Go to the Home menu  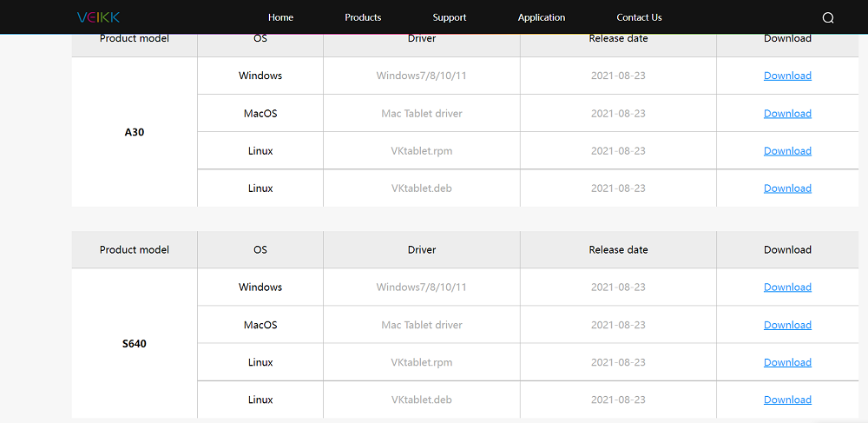(280, 17)
